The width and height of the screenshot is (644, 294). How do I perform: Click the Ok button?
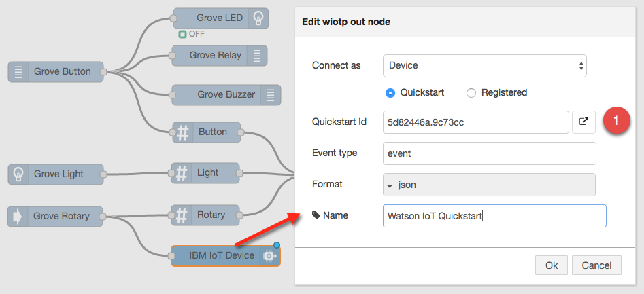pos(552,265)
